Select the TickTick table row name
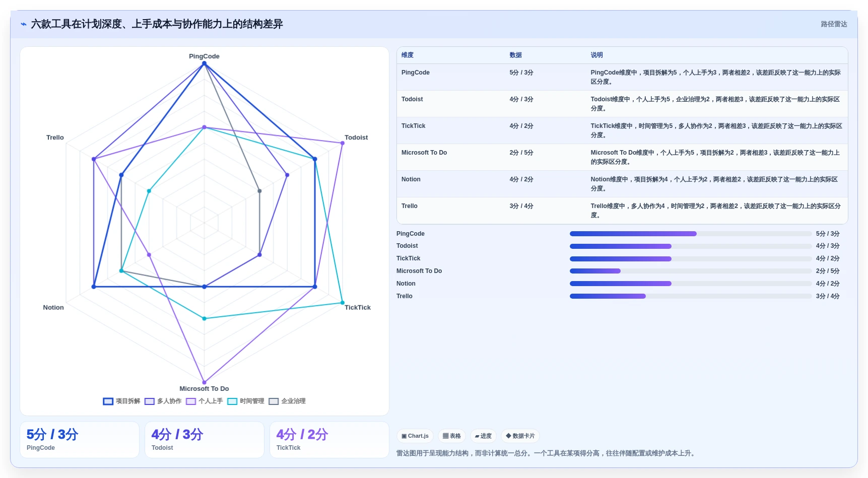 pyautogui.click(x=414, y=126)
